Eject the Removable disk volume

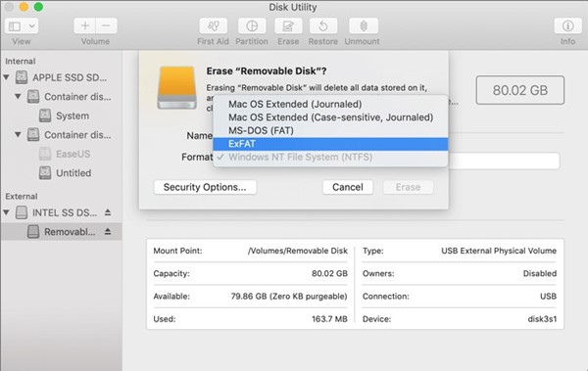pos(108,232)
